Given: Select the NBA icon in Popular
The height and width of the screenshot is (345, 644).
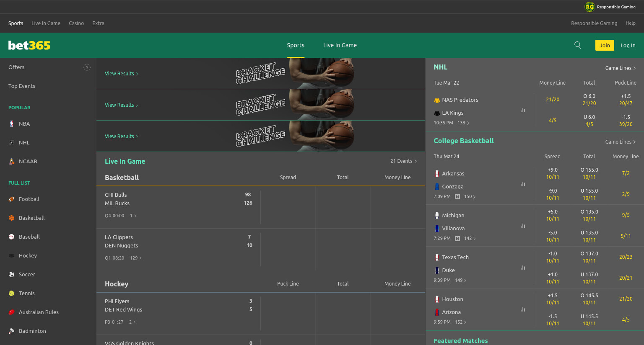Looking at the screenshot, I should point(11,124).
